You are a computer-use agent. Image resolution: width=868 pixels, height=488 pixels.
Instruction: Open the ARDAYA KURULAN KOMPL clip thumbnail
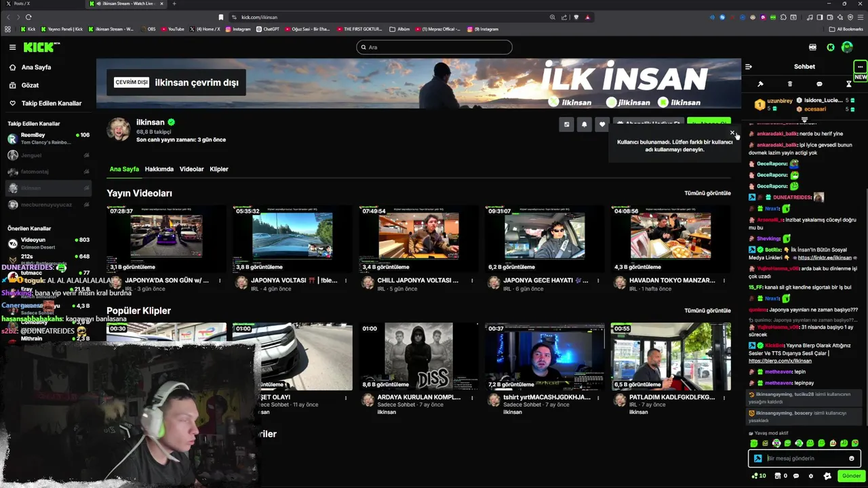pos(418,357)
